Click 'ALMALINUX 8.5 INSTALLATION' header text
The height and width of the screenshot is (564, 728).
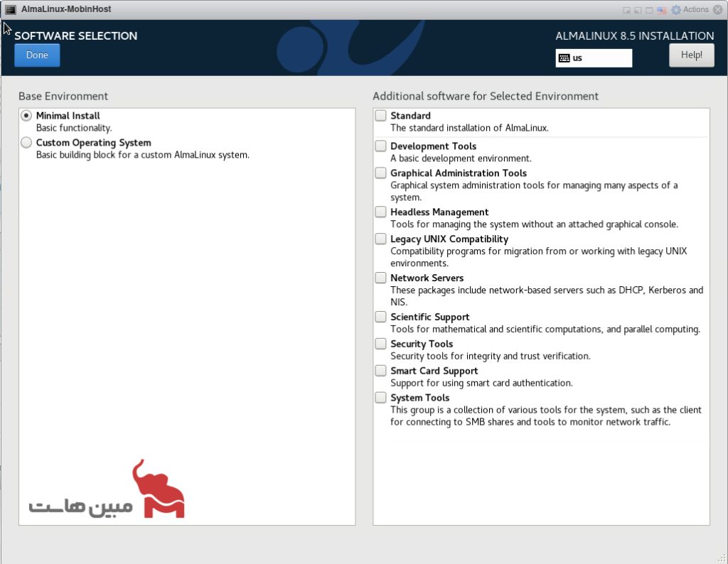click(x=635, y=36)
